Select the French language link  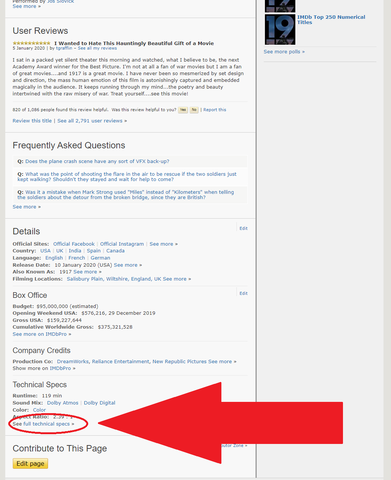pos(77,258)
